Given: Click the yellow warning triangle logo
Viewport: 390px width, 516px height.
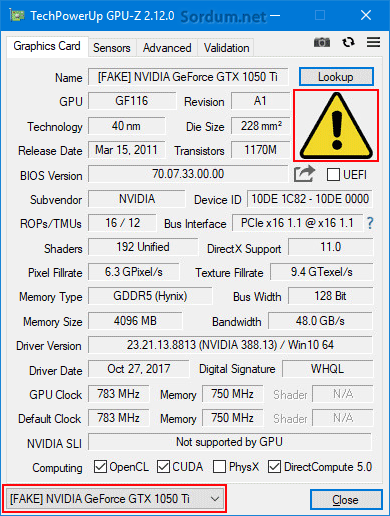Looking at the screenshot, I should coord(336,126).
